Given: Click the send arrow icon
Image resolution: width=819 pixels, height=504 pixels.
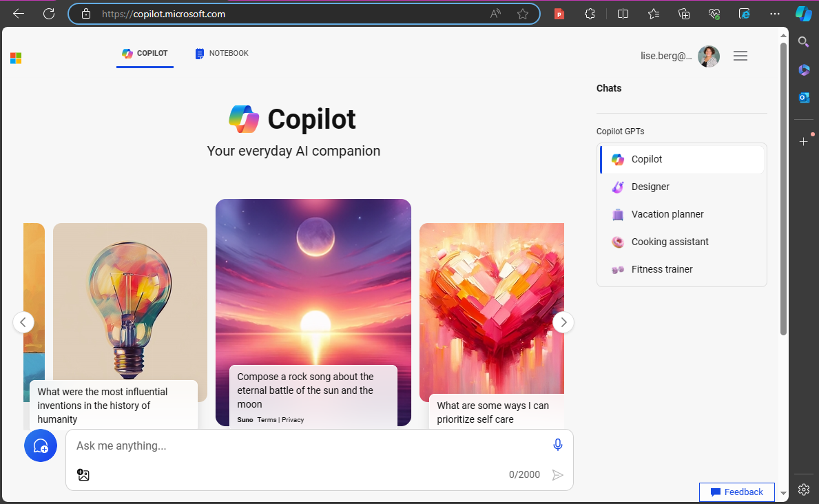Looking at the screenshot, I should 558,474.
